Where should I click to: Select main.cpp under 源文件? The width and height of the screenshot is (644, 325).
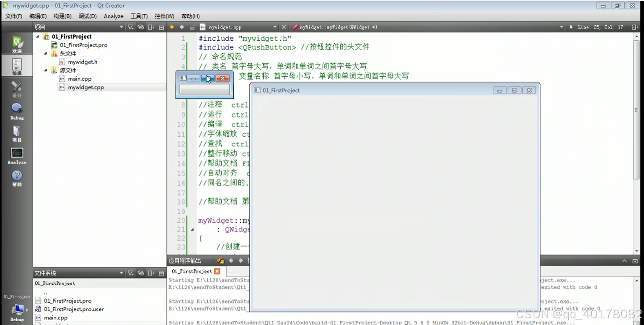point(80,78)
